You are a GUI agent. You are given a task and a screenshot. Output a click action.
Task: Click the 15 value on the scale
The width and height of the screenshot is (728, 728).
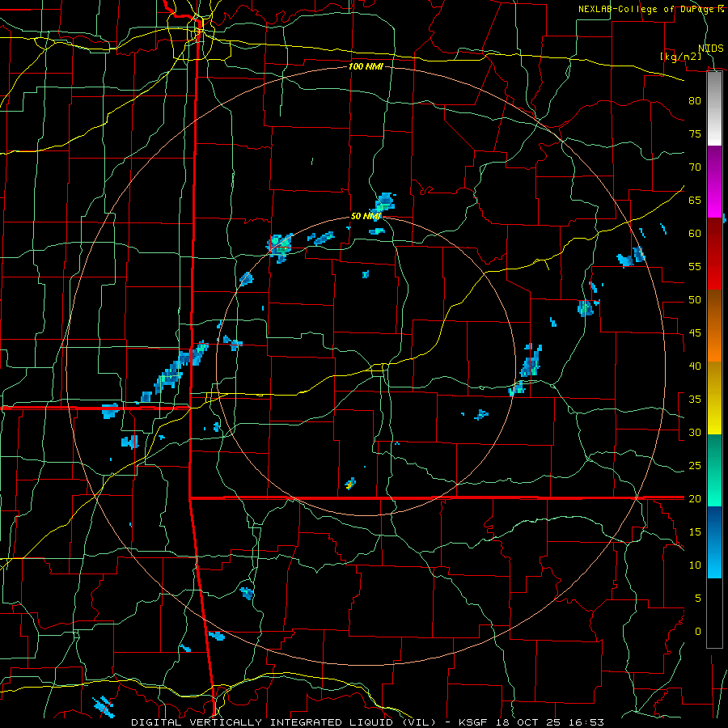[x=695, y=531]
